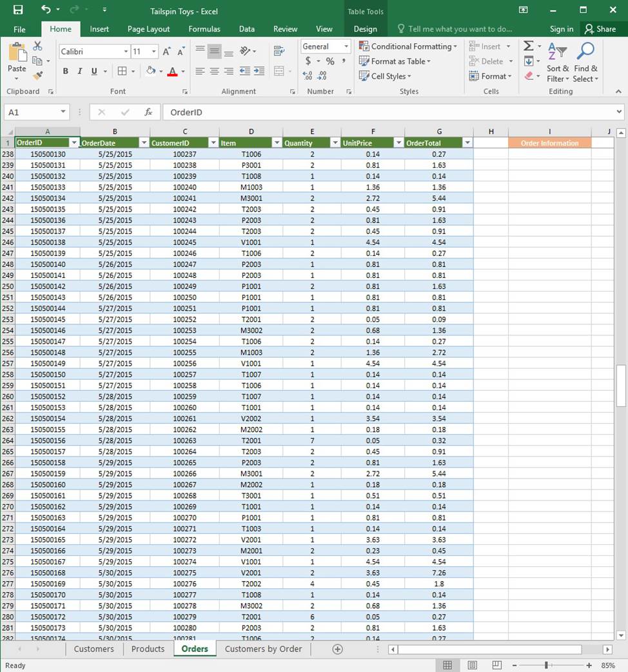Image resolution: width=628 pixels, height=672 pixels.
Task: Click the Format Painter brush icon
Action: [x=37, y=75]
